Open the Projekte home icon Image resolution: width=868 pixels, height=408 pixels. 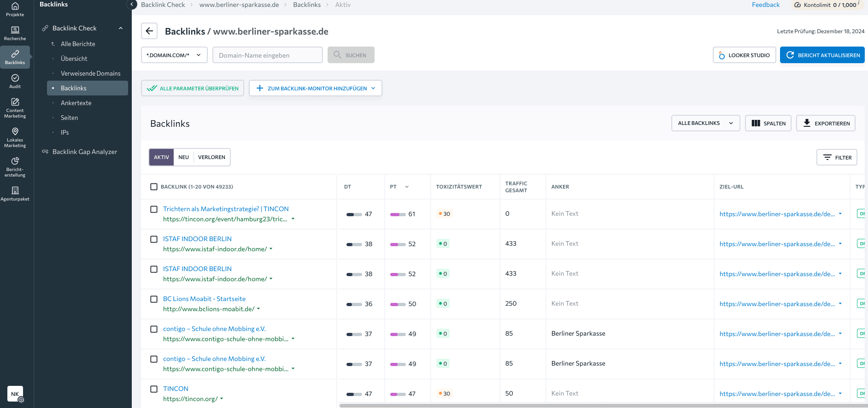coord(15,6)
